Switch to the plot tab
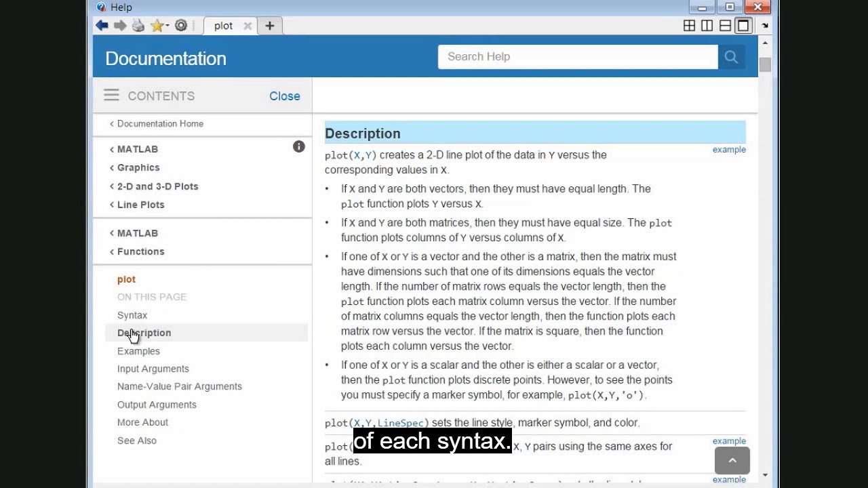 pyautogui.click(x=223, y=26)
